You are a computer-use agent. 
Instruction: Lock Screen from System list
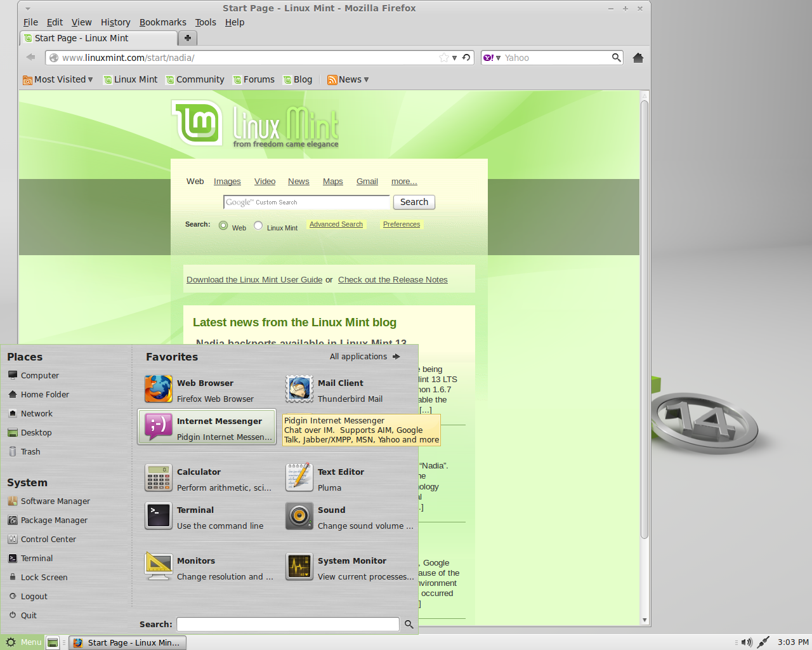(38, 577)
